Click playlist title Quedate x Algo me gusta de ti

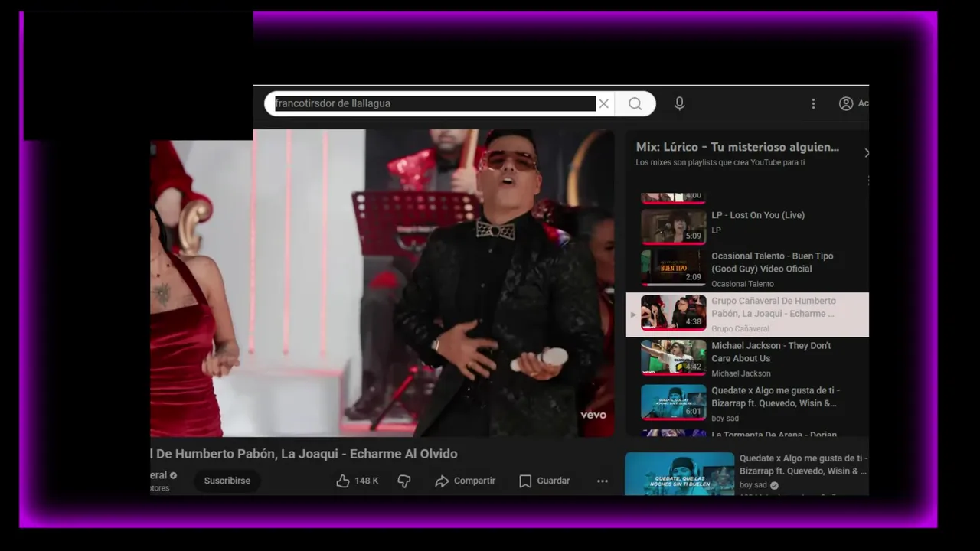(775, 396)
